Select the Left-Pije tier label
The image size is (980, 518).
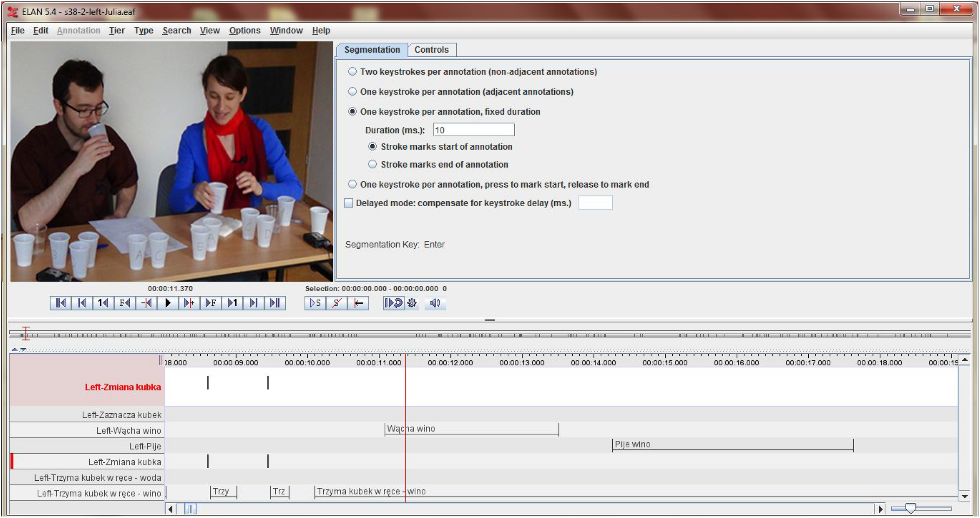(145, 446)
